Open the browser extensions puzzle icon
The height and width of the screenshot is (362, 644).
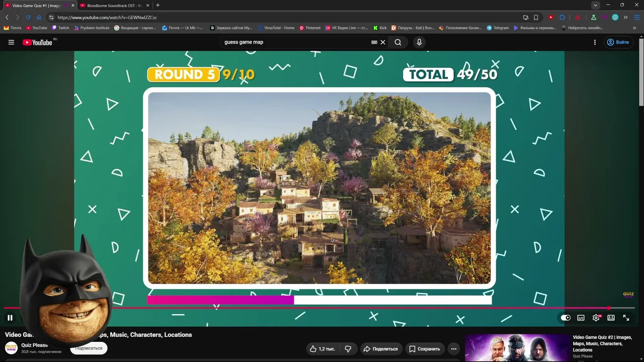pos(562,17)
